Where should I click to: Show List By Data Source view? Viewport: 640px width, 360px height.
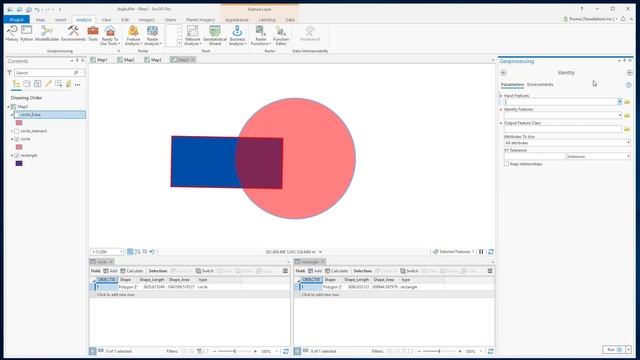(27, 84)
